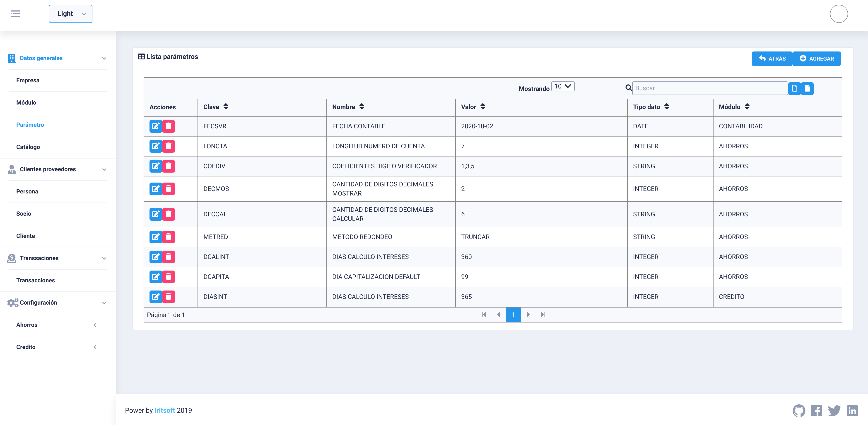Delete the LONCTA parameter row
868x425 pixels.
point(169,146)
